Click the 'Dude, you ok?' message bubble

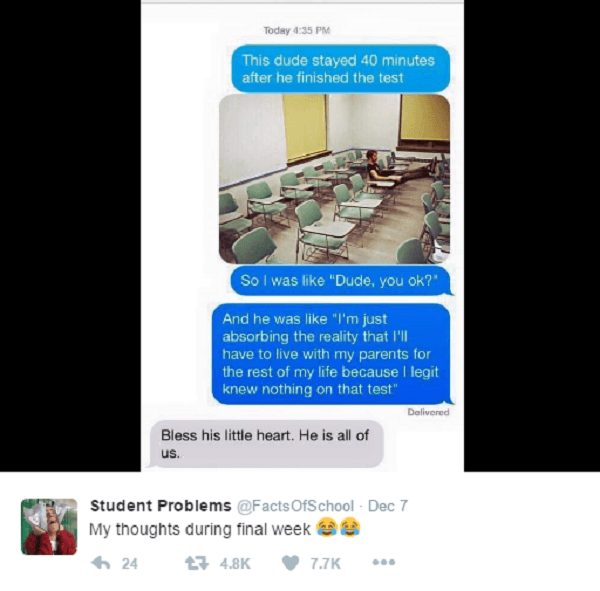coord(341,281)
